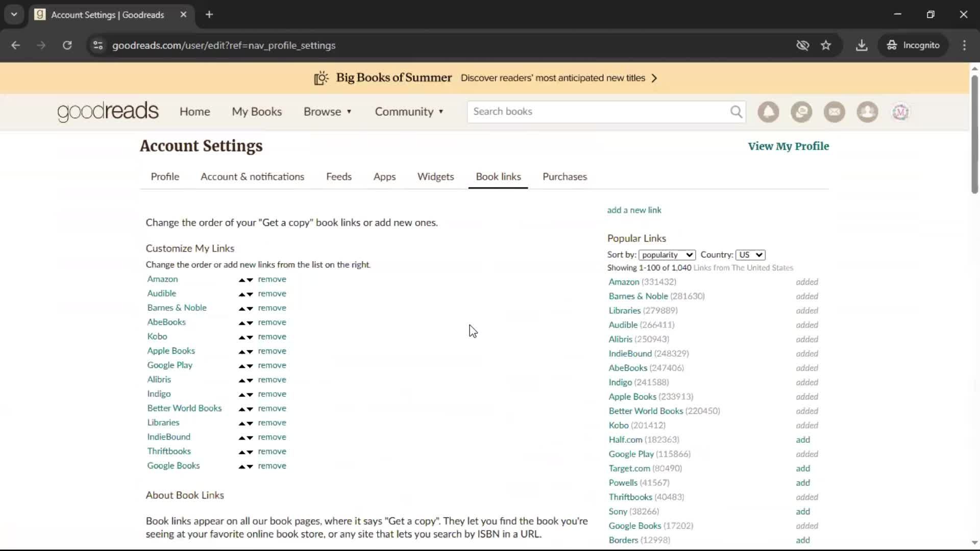Open the messages envelope icon

835,112
